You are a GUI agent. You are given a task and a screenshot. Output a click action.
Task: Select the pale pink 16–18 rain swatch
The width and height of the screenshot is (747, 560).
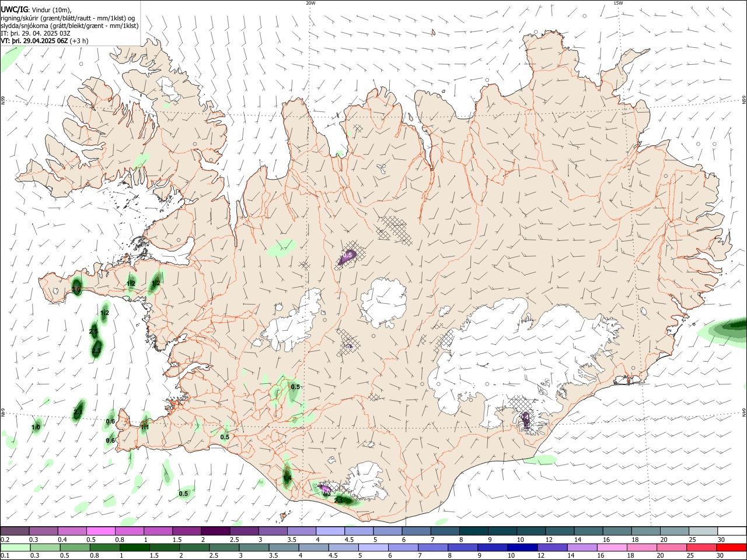click(x=612, y=547)
